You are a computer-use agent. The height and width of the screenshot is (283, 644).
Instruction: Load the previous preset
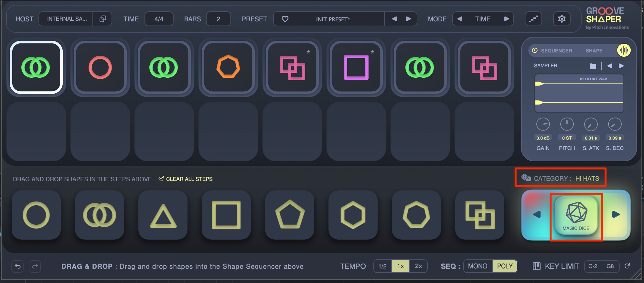point(394,19)
